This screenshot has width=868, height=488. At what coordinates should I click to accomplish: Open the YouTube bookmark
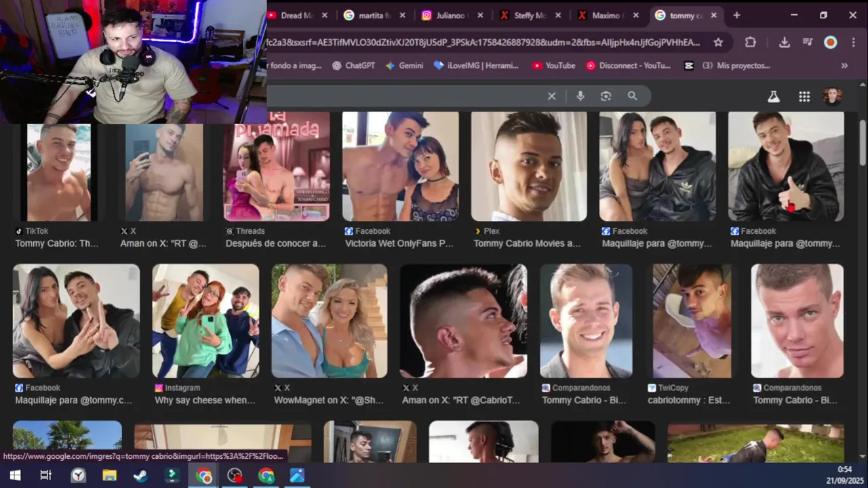[553, 66]
